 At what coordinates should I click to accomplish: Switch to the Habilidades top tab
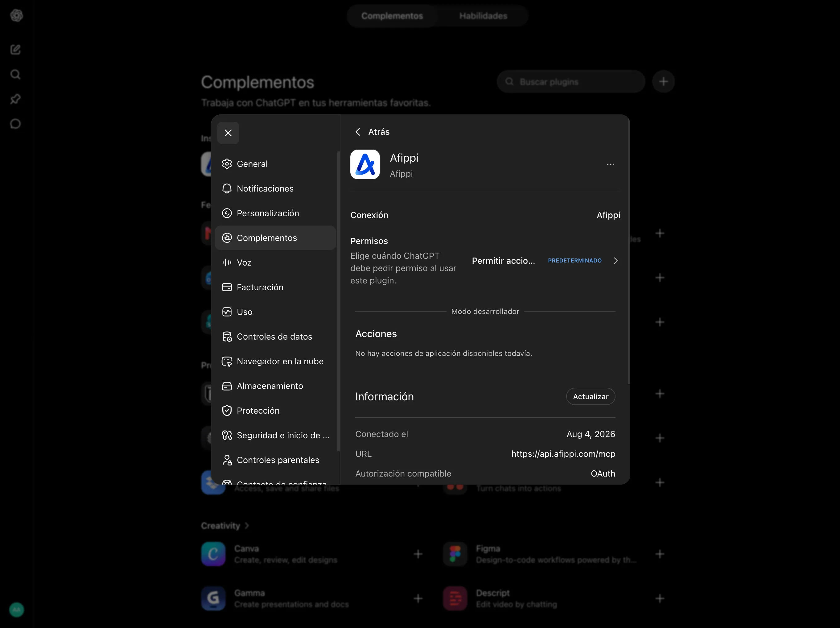tap(483, 16)
